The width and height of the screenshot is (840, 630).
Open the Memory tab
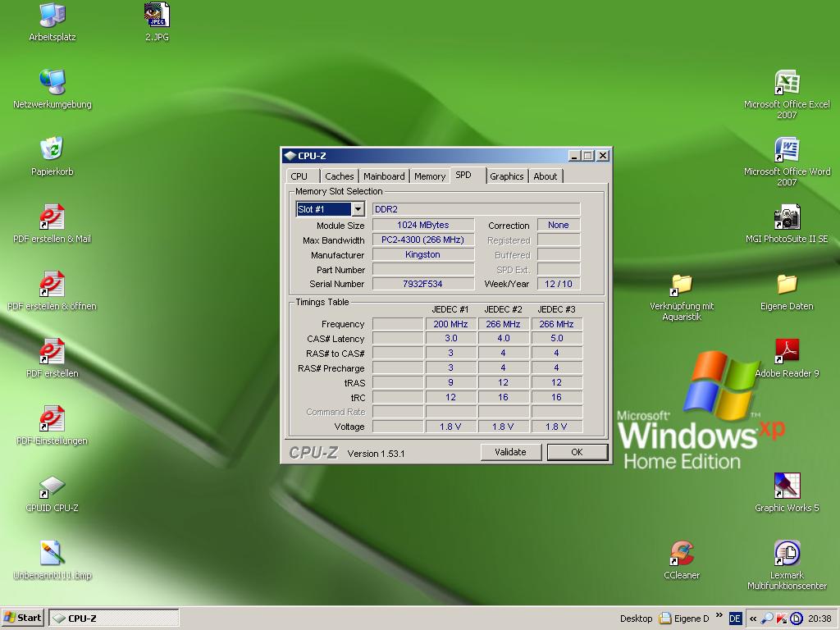430,176
